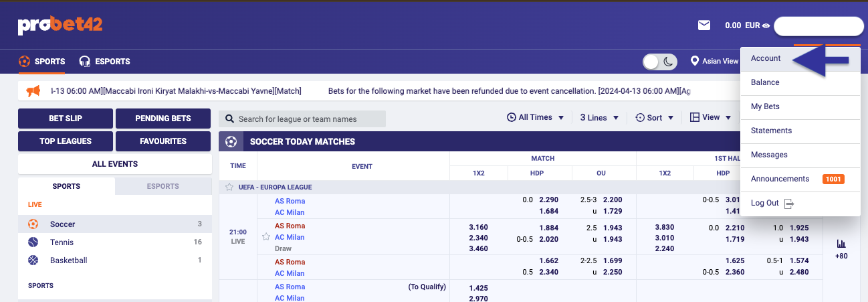Click the Bet Slip button

coord(66,119)
